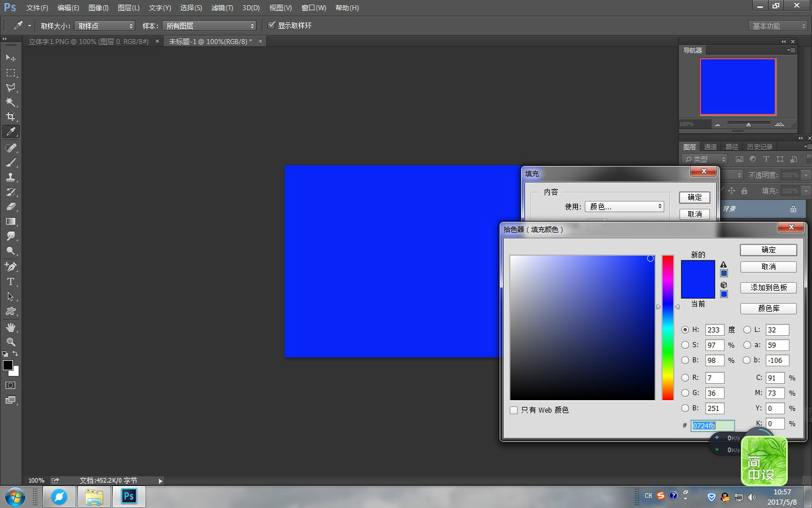Select the Gradient tool
The height and width of the screenshot is (508, 812).
coord(11,221)
